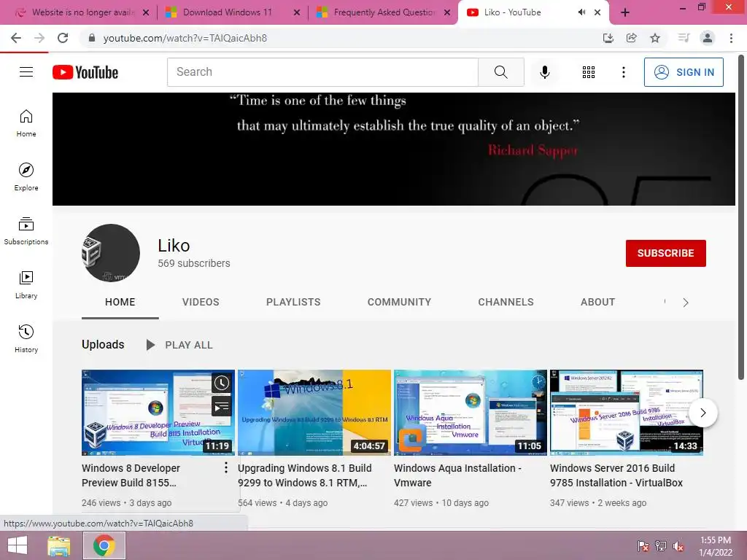Open YouTube settings three-dot menu
Screen dimensions: 747x560
point(623,72)
